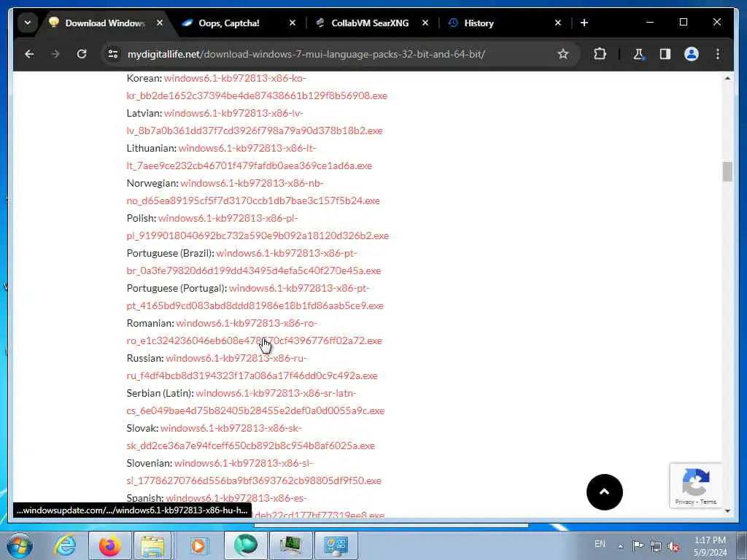Download the Romanian x86 language pack
The image size is (747, 560).
pos(255,332)
